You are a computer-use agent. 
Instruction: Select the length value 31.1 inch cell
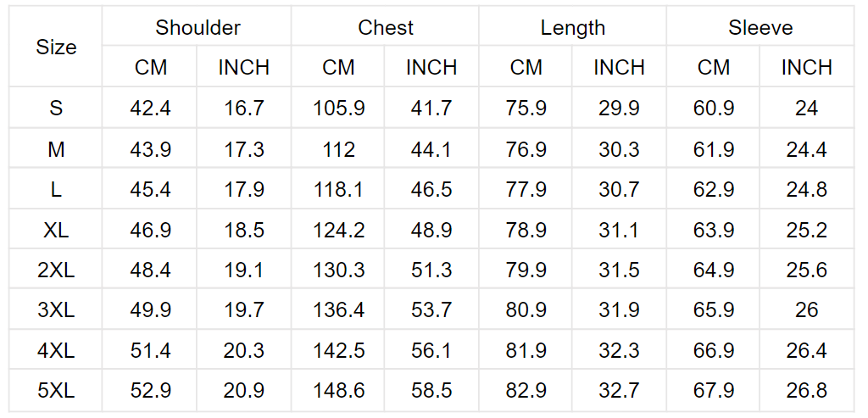point(619,229)
